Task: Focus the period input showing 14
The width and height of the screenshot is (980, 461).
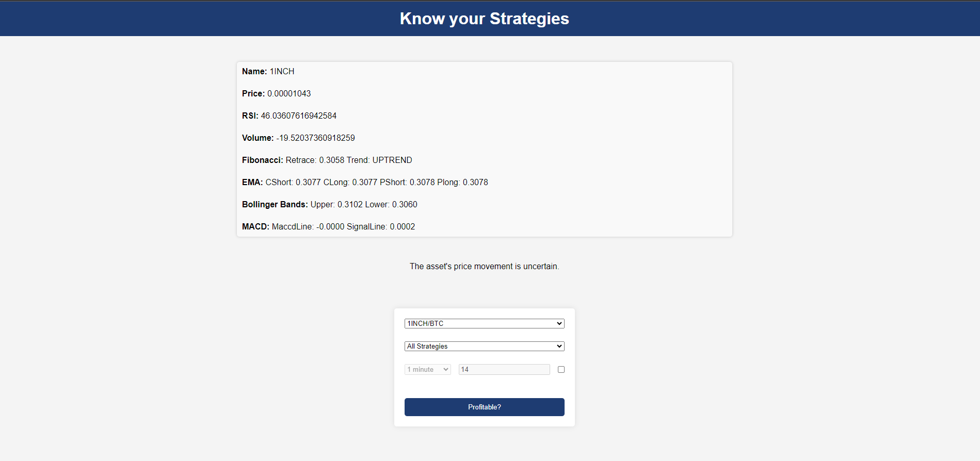Action: point(504,369)
